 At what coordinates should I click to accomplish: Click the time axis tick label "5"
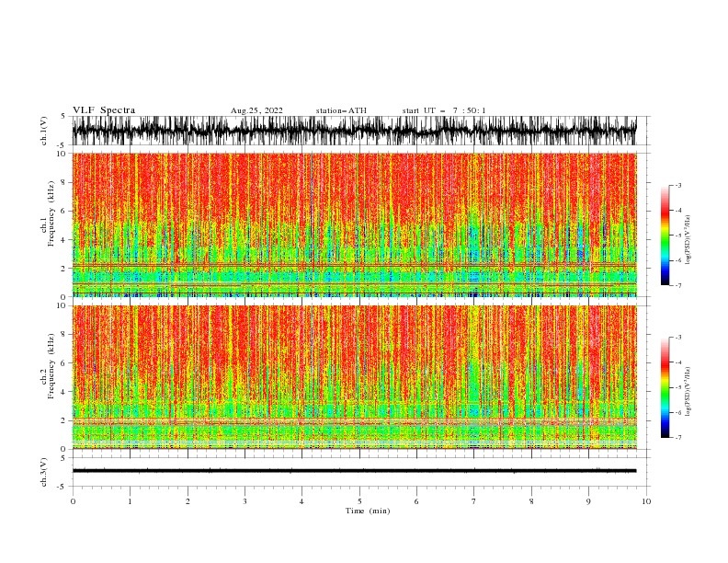359,501
